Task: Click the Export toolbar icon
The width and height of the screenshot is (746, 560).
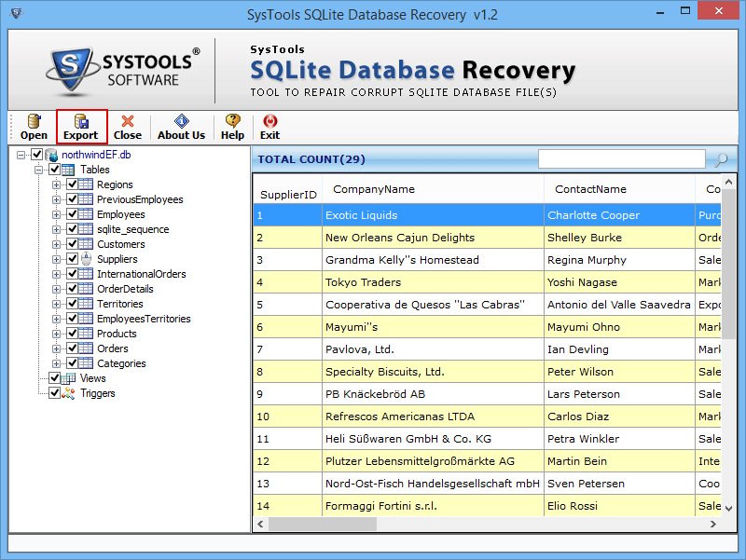Action: 81,127
